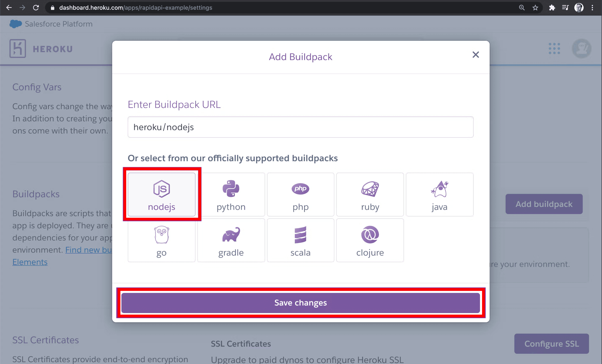Open the browser extensions puzzle icon

(552, 8)
